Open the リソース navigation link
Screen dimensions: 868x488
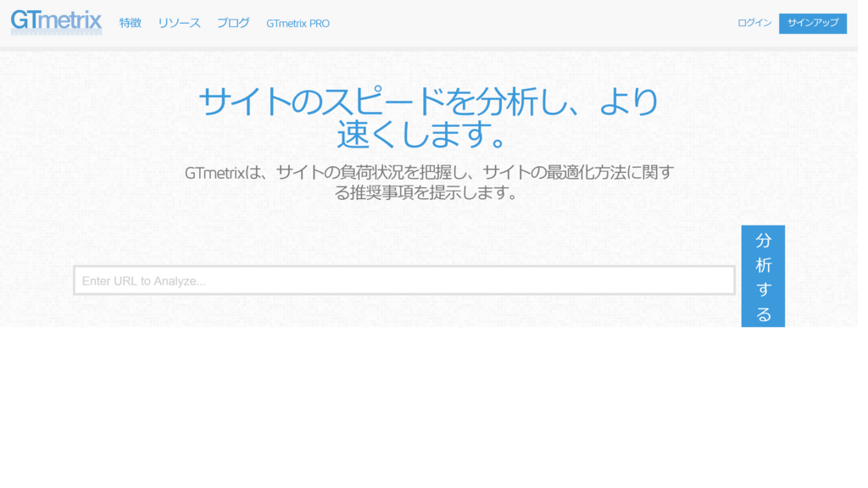[180, 23]
